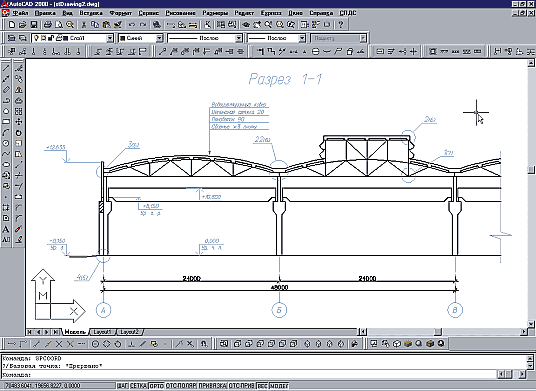Expand the lineweight dropdown arrow
The width and height of the screenshot is (536, 391).
(x=302, y=38)
